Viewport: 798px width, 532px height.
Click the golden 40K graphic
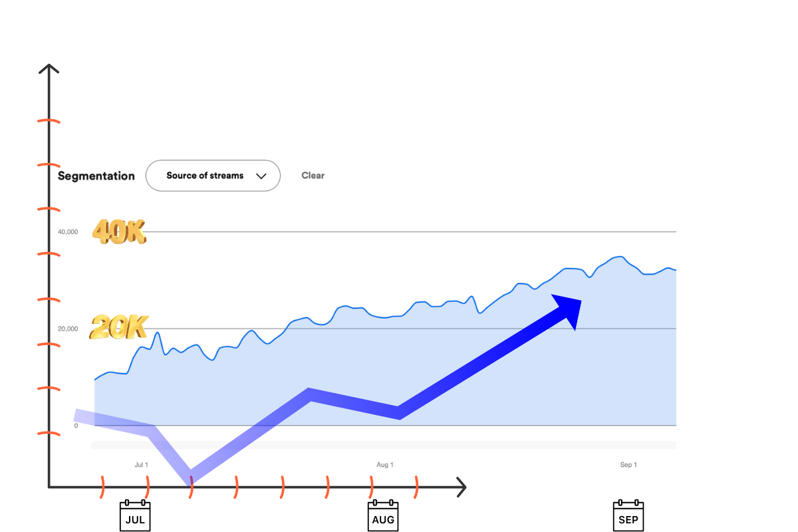pyautogui.click(x=118, y=232)
